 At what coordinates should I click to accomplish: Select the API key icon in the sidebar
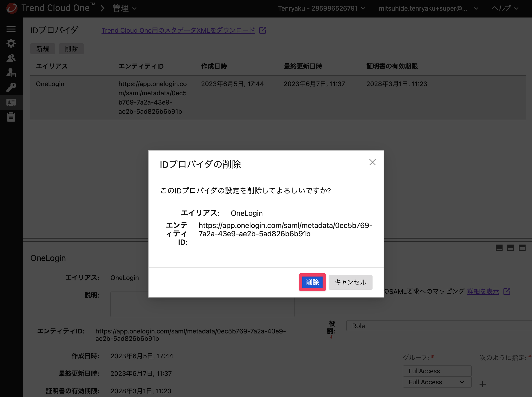pyautogui.click(x=11, y=88)
